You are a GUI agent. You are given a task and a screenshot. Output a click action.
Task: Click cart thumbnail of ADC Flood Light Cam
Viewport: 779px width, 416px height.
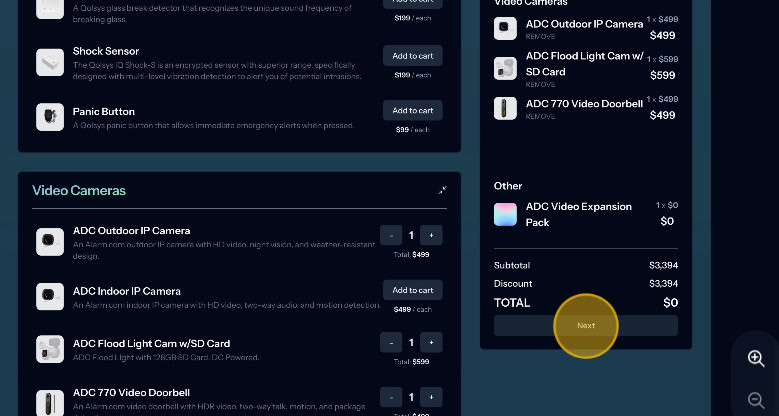click(x=505, y=68)
